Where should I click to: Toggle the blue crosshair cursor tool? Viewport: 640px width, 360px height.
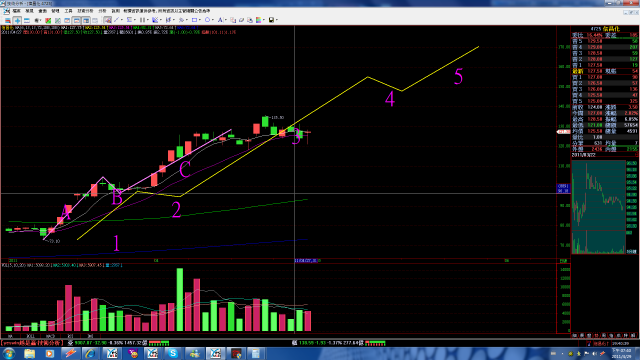pyautogui.click(x=17, y=20)
